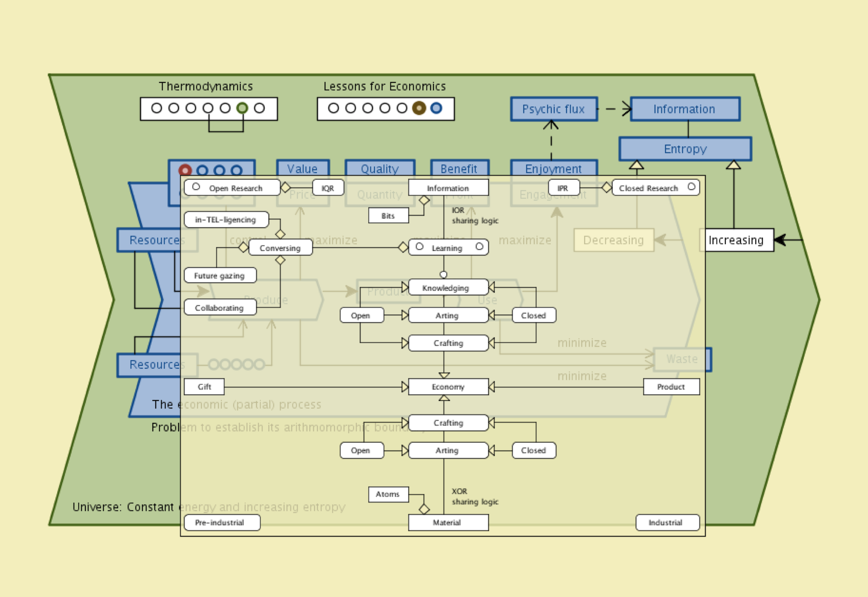Click the small circle inside the Open Research node
Viewport: 868px width, 597px height.
coord(196,186)
